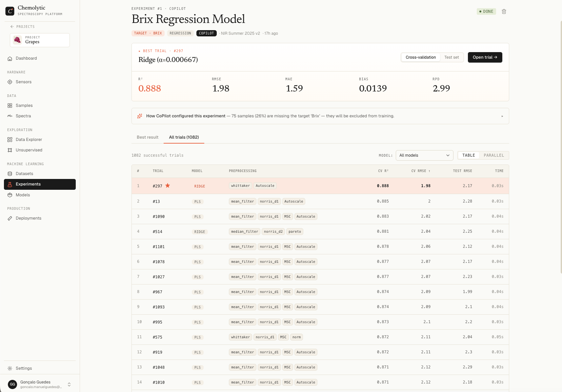Click PLS badge of trial #967

point(197,292)
